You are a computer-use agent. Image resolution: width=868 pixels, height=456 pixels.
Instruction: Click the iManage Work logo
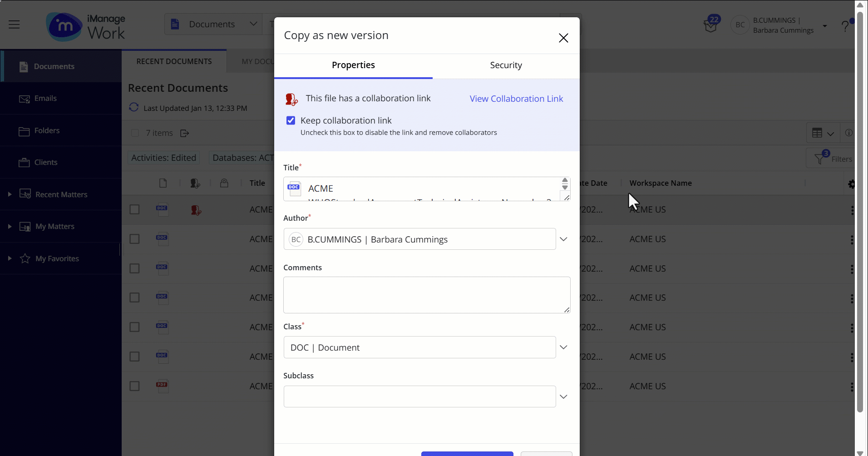coord(86,26)
